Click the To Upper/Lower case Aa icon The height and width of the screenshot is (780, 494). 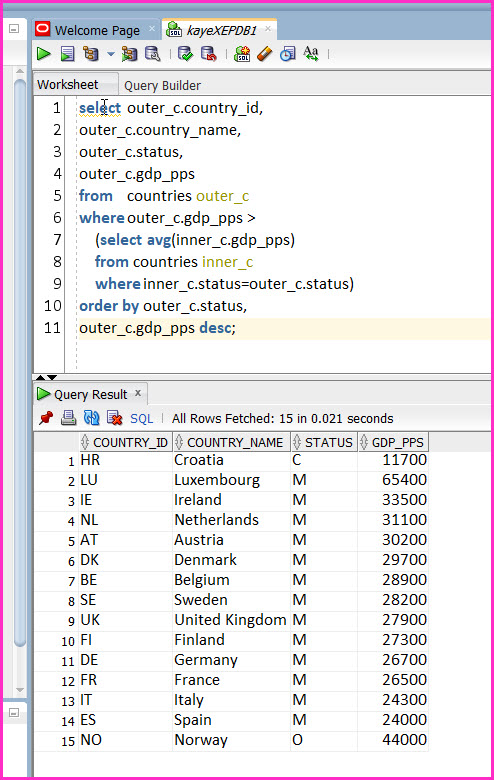point(311,53)
